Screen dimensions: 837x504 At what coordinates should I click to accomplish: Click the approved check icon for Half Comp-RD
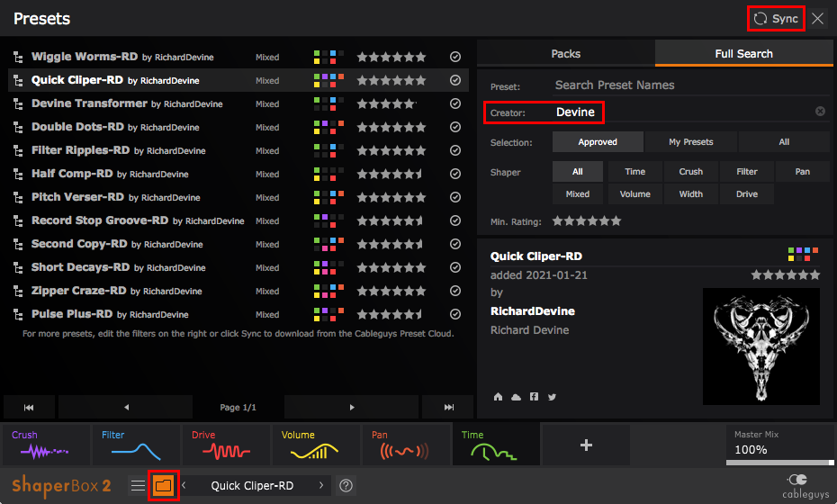[455, 174]
